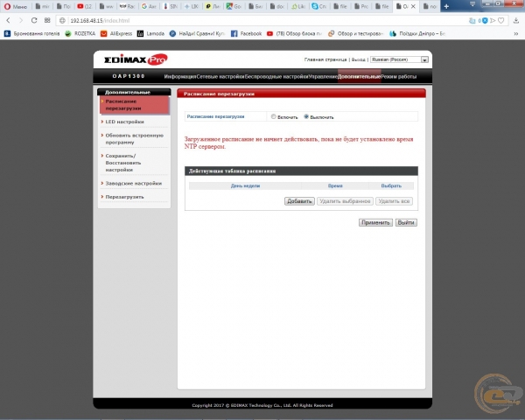The image size is (525, 420).
Task: Click the site info globe icon
Action: point(62,21)
